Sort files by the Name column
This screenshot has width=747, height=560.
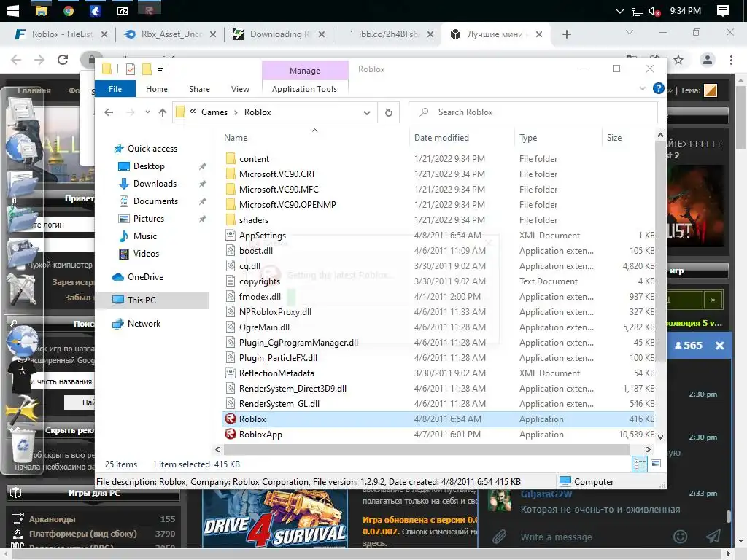[x=236, y=138]
